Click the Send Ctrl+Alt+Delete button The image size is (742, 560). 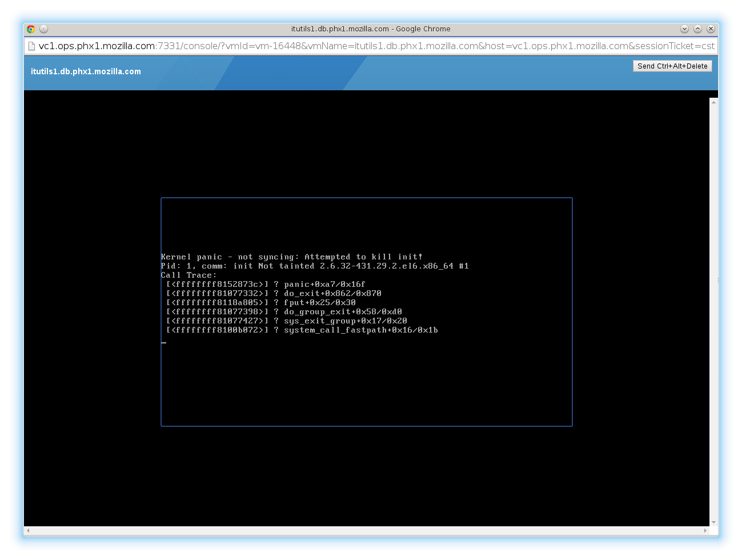pyautogui.click(x=672, y=66)
